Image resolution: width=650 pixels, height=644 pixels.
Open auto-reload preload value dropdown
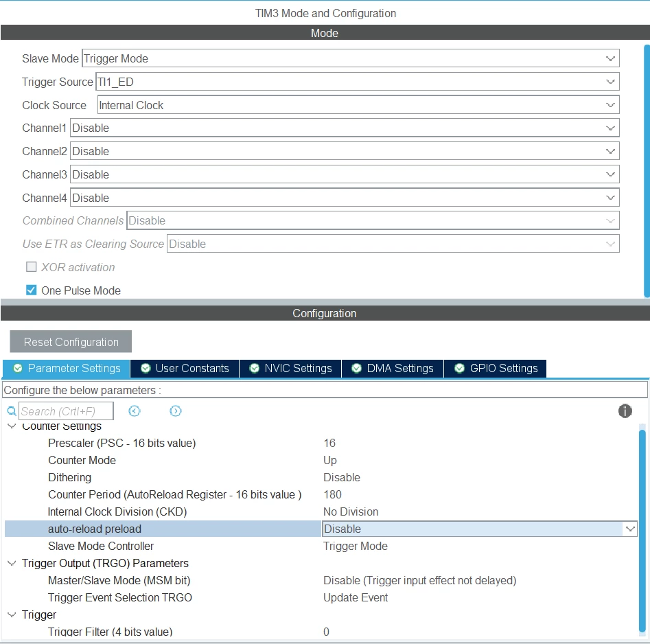coord(629,529)
